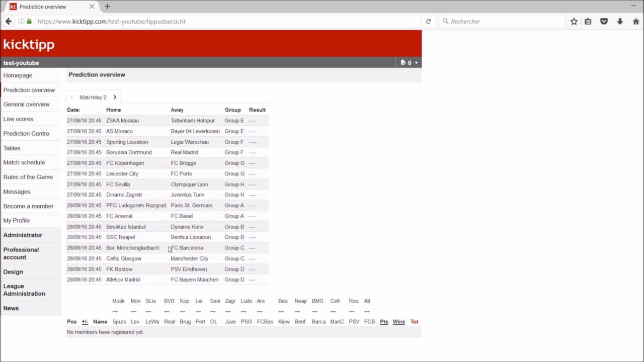644x362 pixels.
Task: Click the green padlock security icon
Action: coord(29,21)
